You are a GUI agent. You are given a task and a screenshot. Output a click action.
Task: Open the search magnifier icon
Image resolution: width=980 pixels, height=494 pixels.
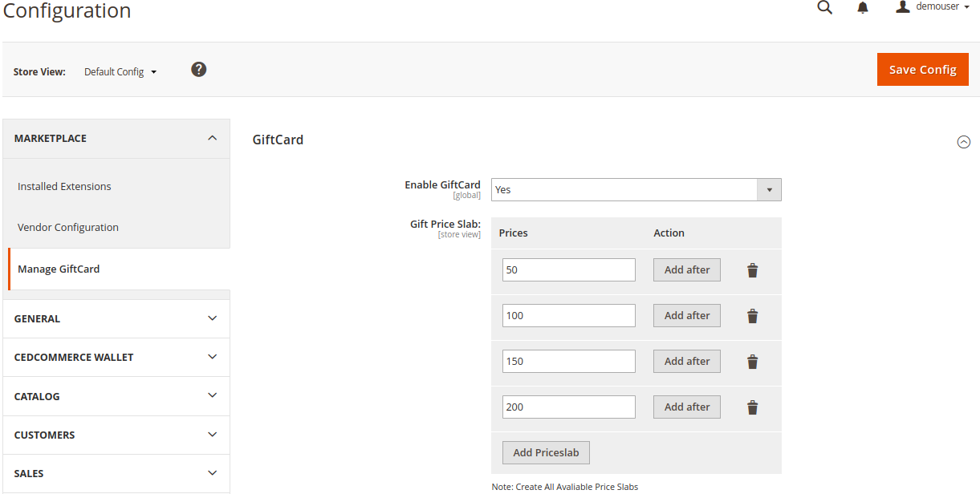824,8
